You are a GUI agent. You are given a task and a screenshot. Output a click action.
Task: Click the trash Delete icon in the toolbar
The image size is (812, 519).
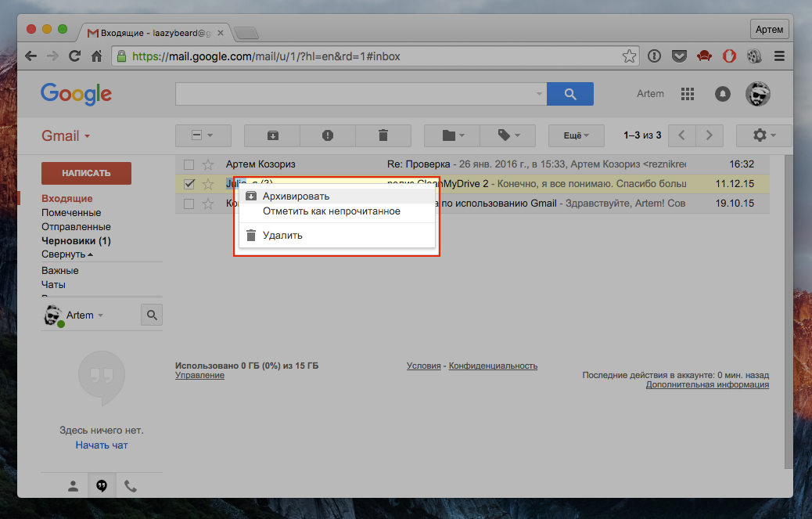point(383,135)
